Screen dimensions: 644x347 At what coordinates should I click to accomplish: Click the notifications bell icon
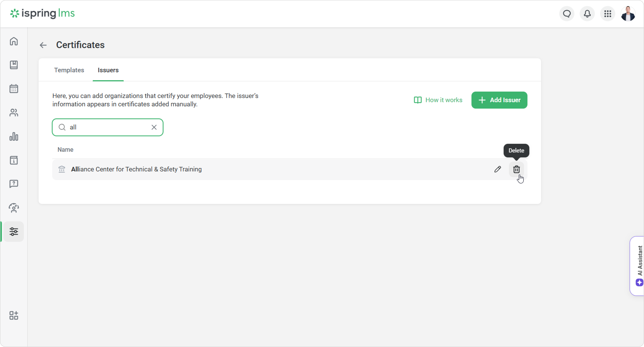587,14
